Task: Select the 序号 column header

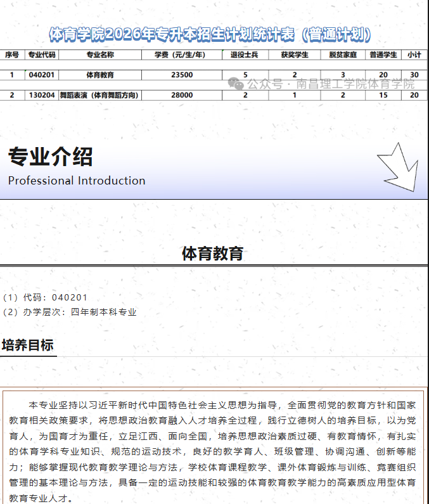Action: [x=12, y=55]
